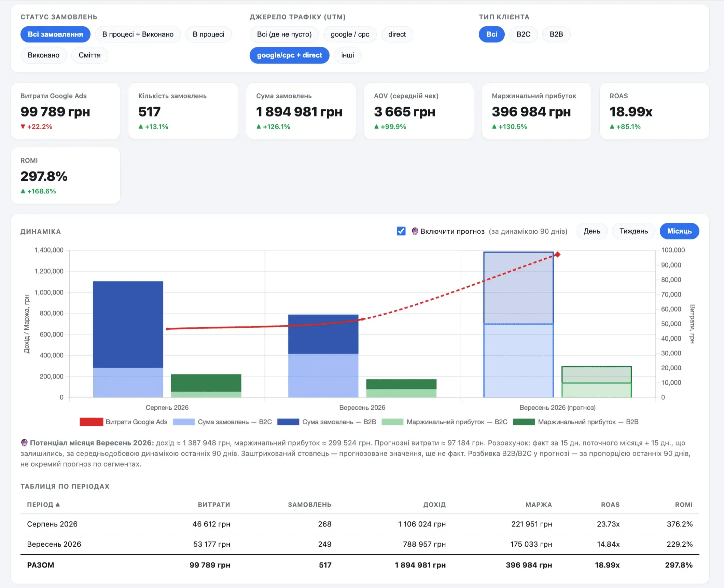Sort the table by the "ROAS" column
Viewport: 724px width, 588px height.
(610, 505)
